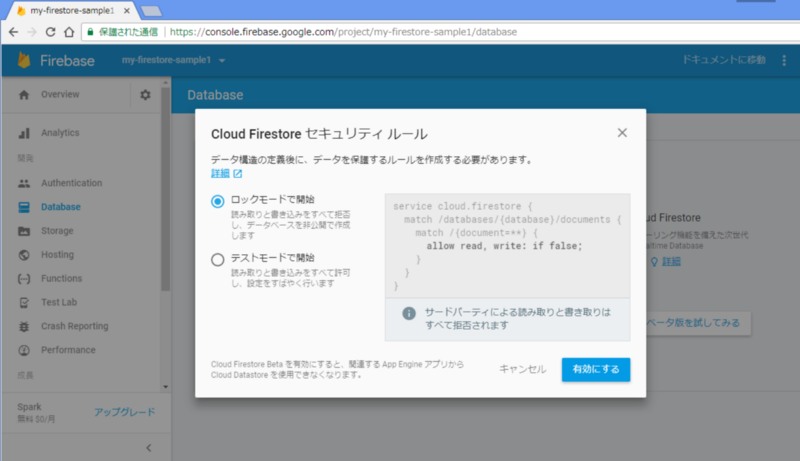Collapse the sidebar with chevron arrow

click(x=148, y=448)
